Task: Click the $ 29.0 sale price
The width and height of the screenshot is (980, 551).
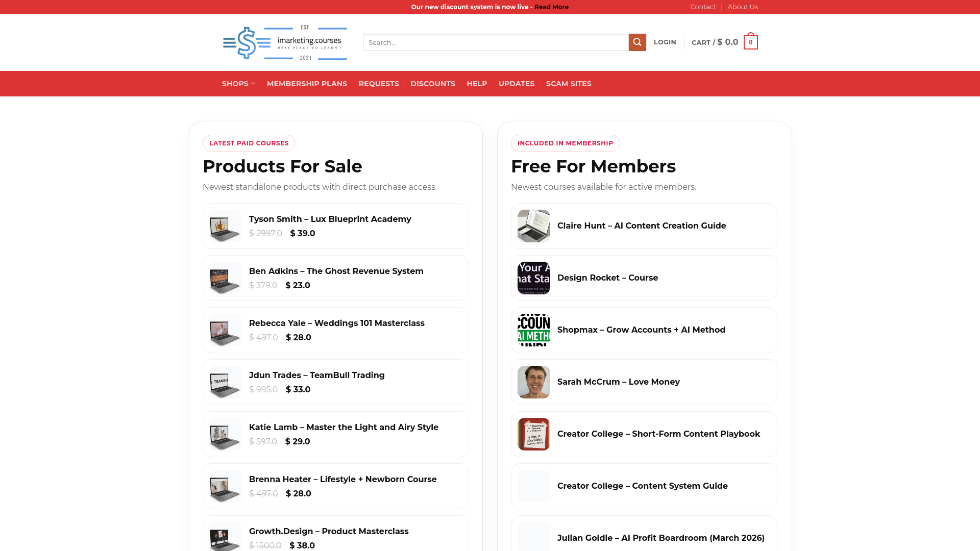Action: [298, 441]
